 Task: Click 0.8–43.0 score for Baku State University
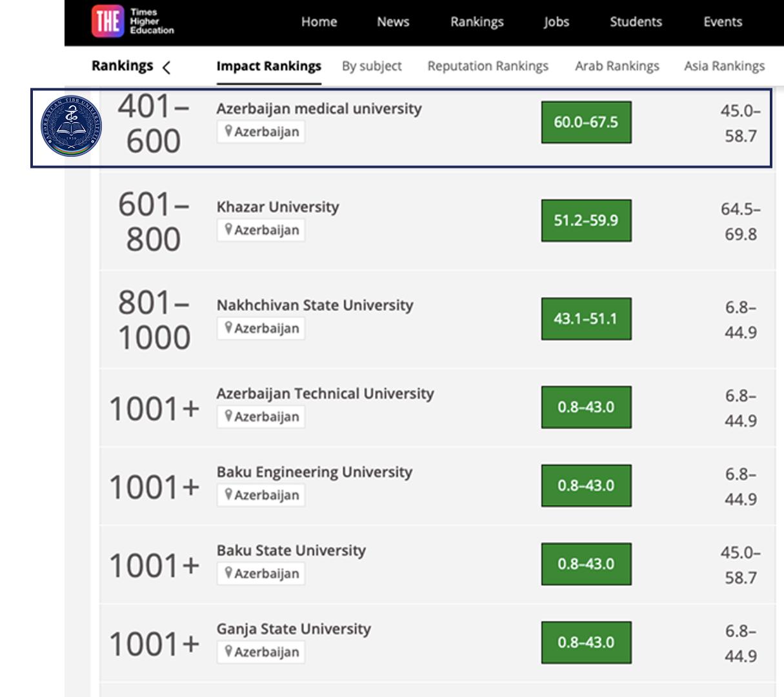click(586, 564)
